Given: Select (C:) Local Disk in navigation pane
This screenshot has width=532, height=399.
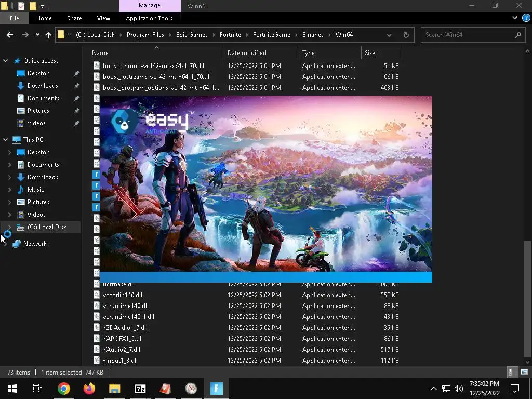Looking at the screenshot, I should point(47,227).
